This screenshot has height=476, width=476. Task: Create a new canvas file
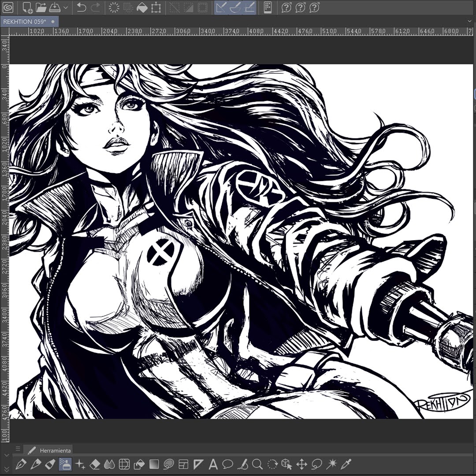pyautogui.click(x=27, y=7)
